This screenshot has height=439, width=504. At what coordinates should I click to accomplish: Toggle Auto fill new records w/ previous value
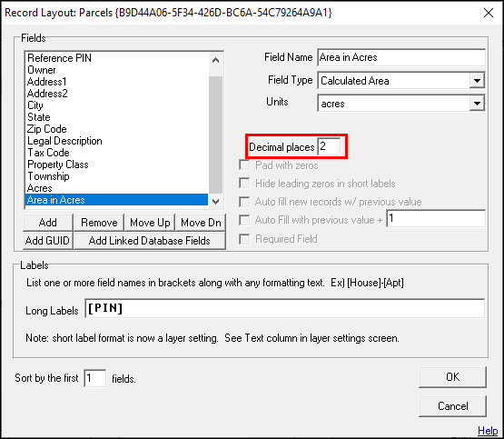click(x=244, y=202)
